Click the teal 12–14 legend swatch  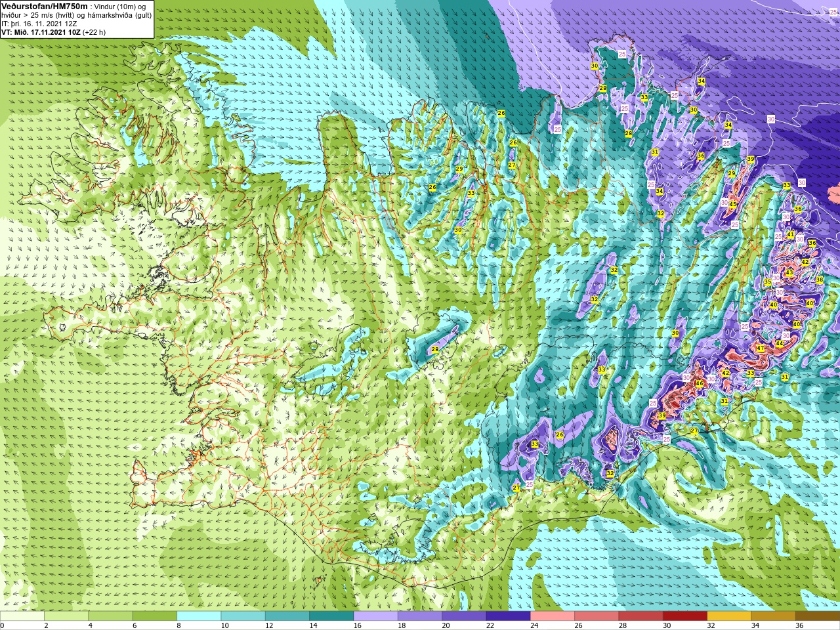point(287,616)
